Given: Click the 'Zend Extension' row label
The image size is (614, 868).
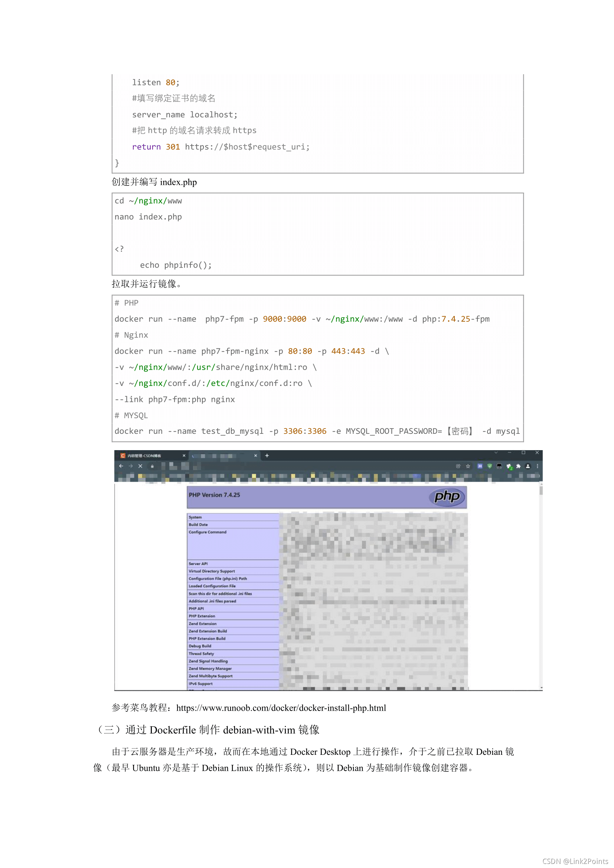Looking at the screenshot, I should pos(203,624).
